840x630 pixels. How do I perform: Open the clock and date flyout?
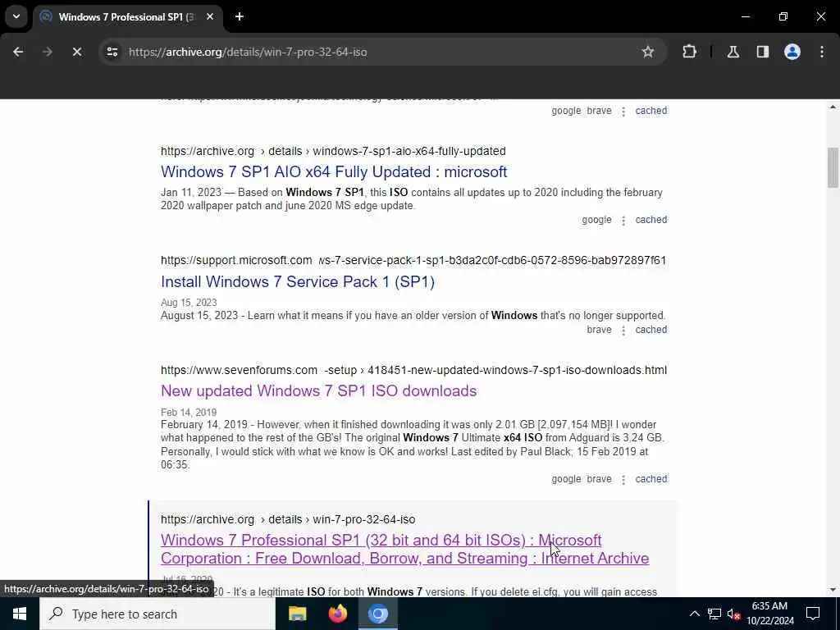pyautogui.click(x=769, y=614)
